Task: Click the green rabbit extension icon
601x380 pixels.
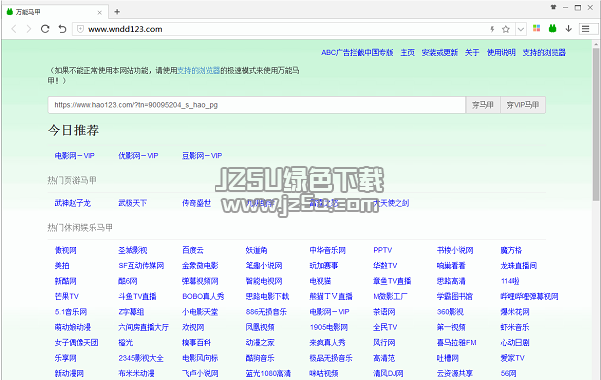Action: (552, 28)
